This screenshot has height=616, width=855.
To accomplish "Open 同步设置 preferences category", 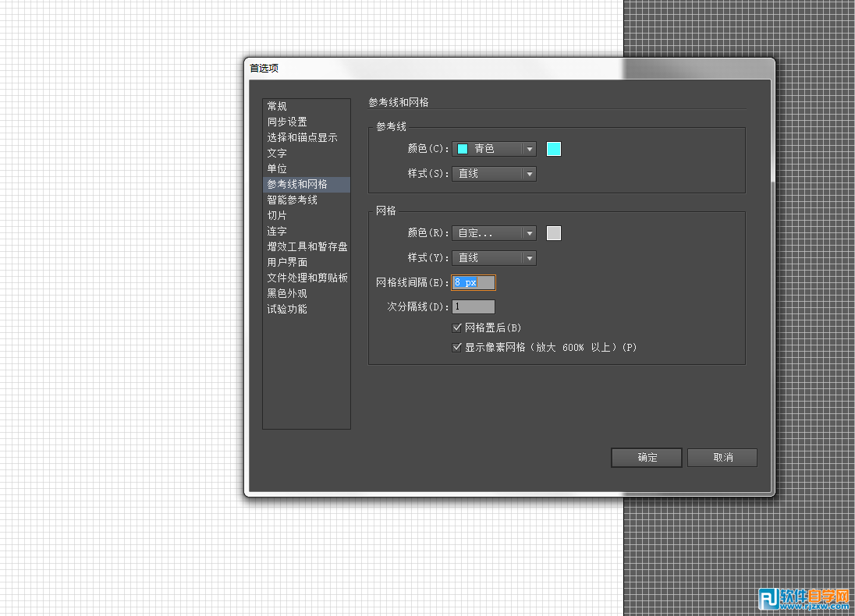I will (x=287, y=122).
